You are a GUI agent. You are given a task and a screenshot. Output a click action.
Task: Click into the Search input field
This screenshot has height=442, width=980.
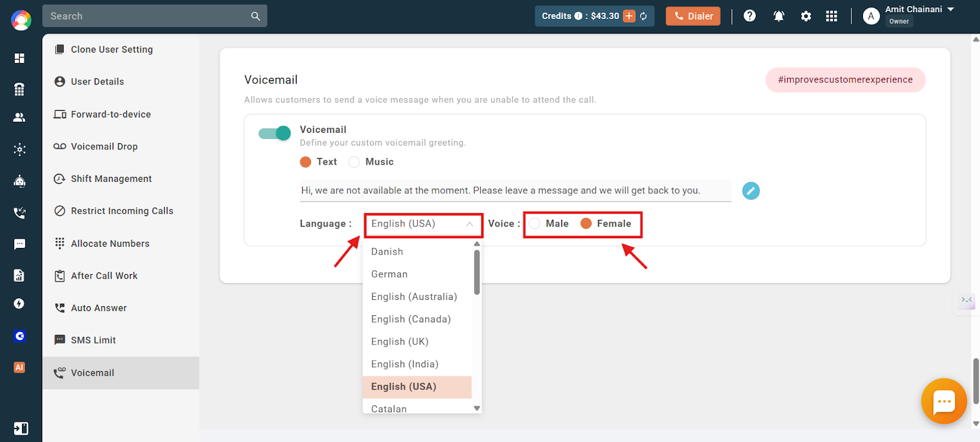click(x=147, y=17)
